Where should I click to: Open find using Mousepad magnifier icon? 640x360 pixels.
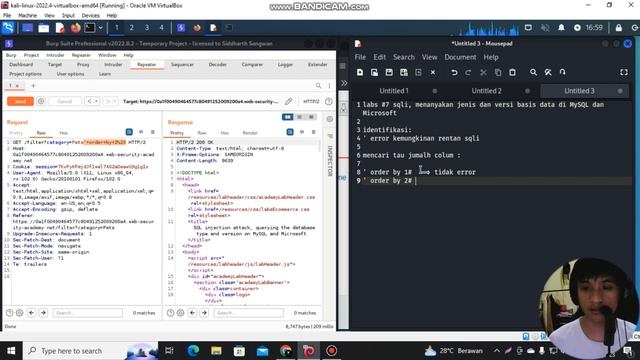tap(533, 72)
